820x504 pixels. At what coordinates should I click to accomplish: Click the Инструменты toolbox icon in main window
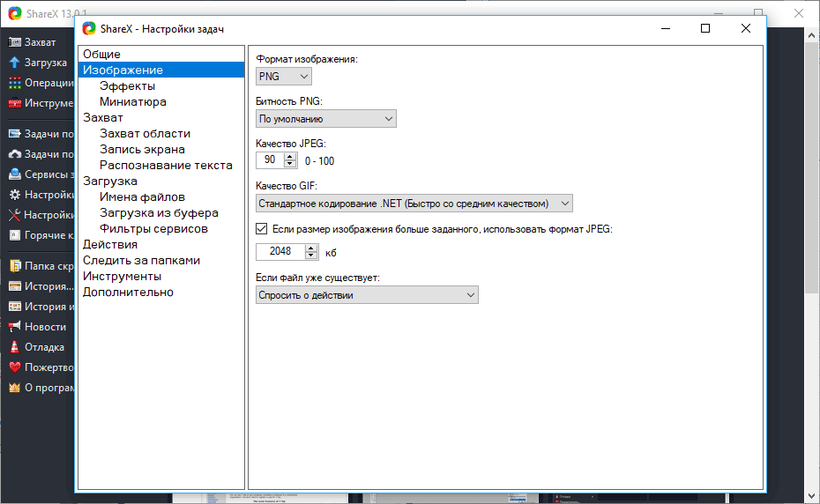coord(15,103)
